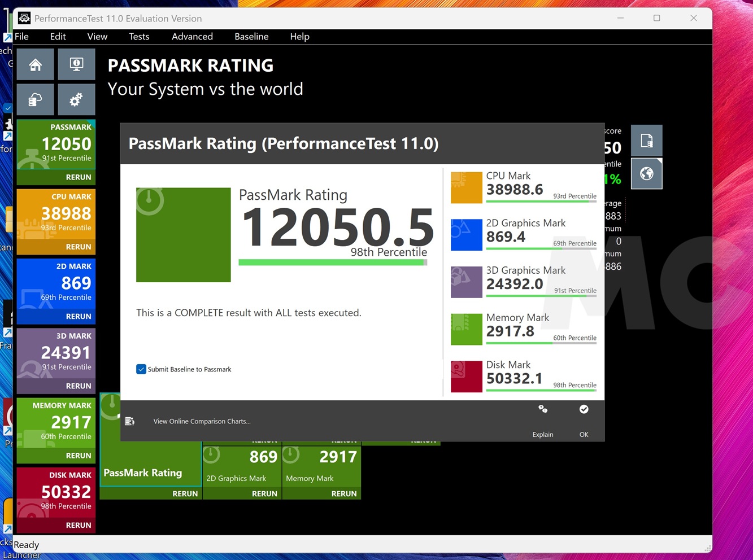Select the Home icon in the sidebar
Screen dimensions: 753x560
[x=35, y=64]
